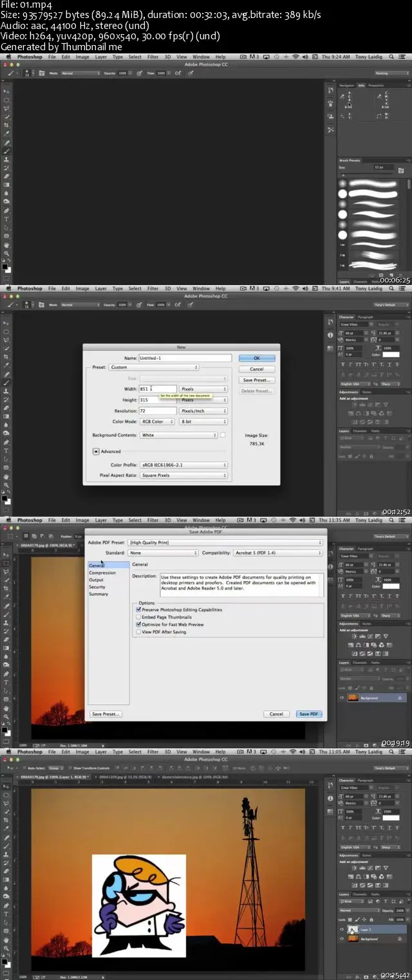Open the Resolution units Pixels/Inch dropdown
The image size is (412, 980).
203,411
